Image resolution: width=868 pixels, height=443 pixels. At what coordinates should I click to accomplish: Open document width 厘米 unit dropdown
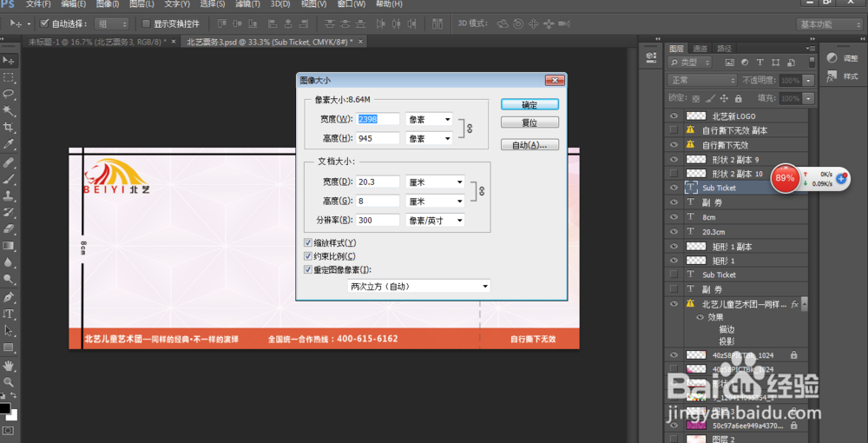pos(435,182)
